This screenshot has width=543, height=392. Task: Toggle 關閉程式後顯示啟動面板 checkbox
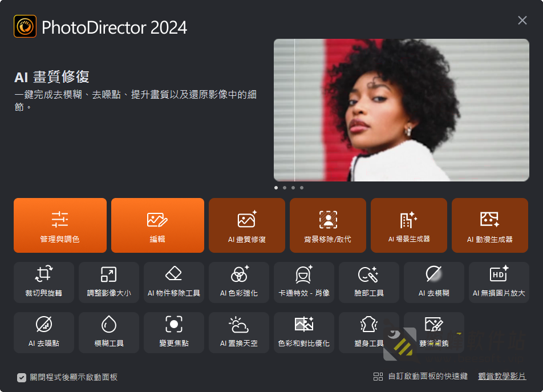tap(22, 378)
